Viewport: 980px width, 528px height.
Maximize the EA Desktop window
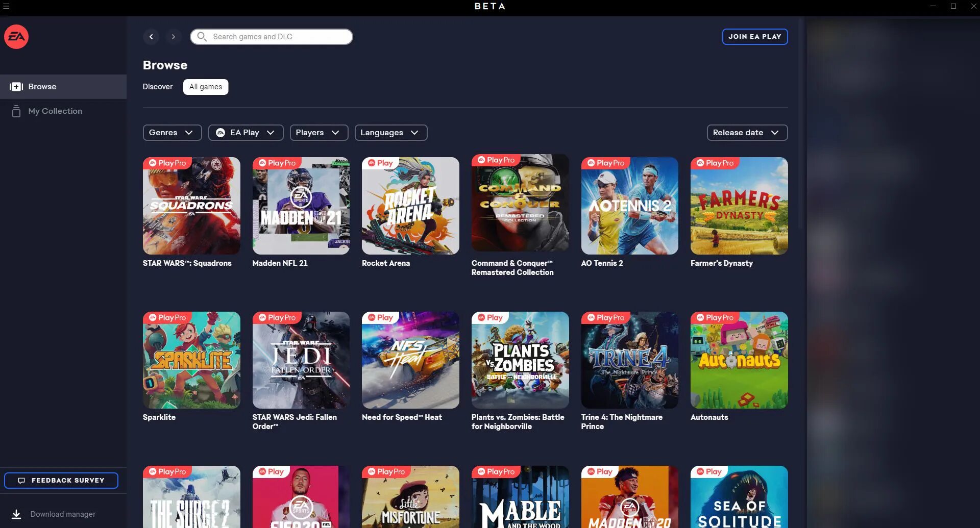pos(953,6)
